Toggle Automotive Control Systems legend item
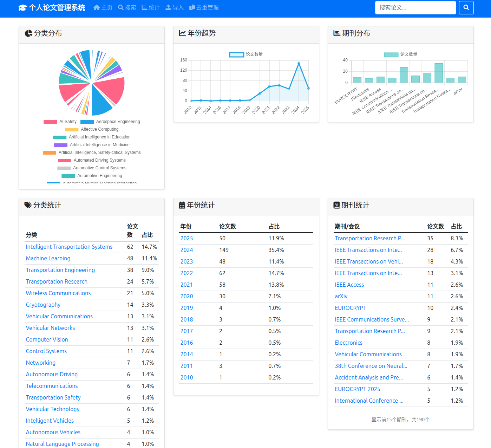 tap(92, 168)
